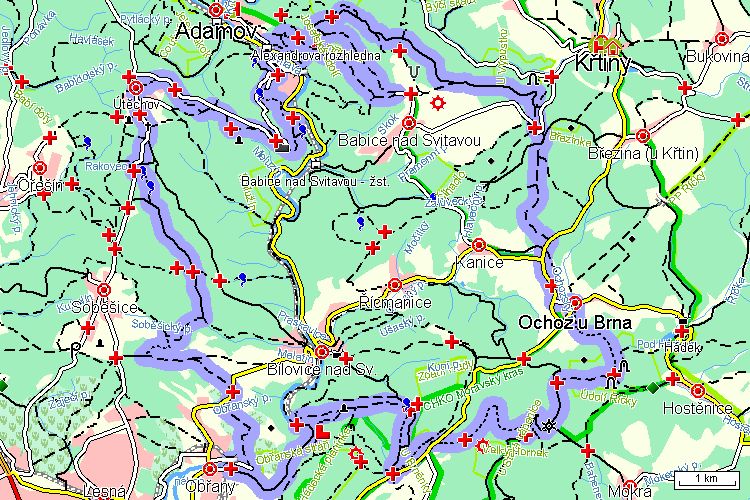750x500 pixels.
Task: Select the Soběšice label
Action: pyautogui.click(x=105, y=307)
